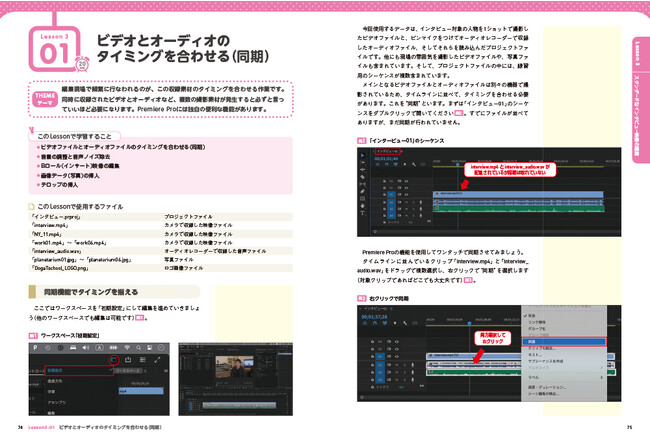The image size is (650, 442).
Task: Click the macOS volume icon
Action: 85,348
